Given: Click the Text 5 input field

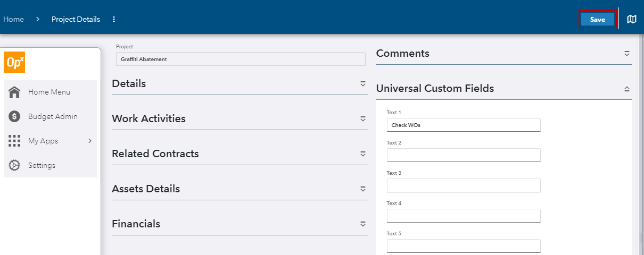Looking at the screenshot, I should point(464,246).
